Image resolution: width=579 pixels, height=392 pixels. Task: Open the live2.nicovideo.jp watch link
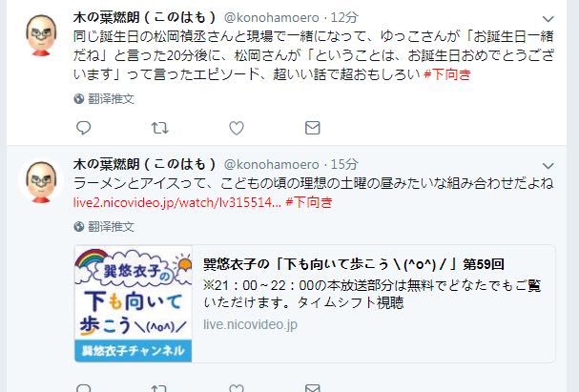[x=176, y=202]
